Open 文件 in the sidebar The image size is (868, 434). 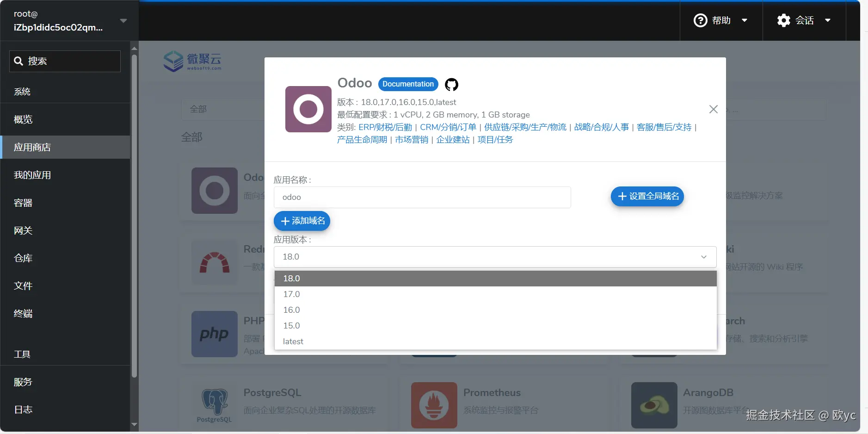pos(65,286)
